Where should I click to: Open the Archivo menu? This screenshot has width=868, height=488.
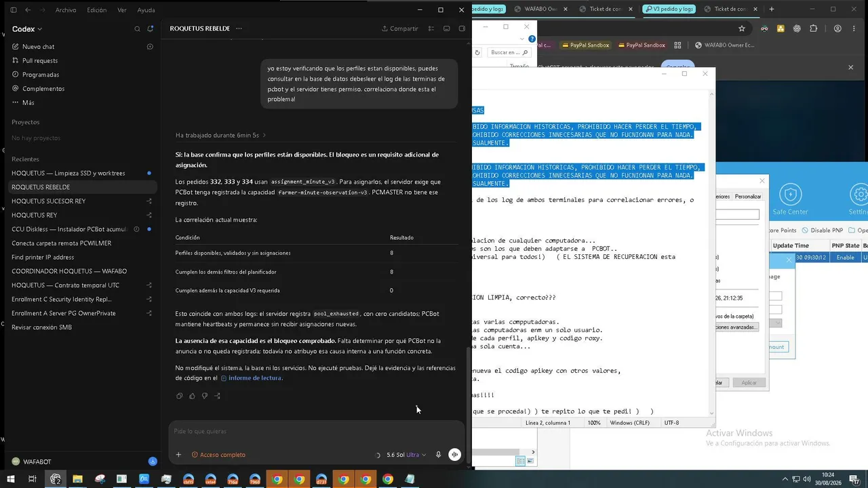point(66,10)
